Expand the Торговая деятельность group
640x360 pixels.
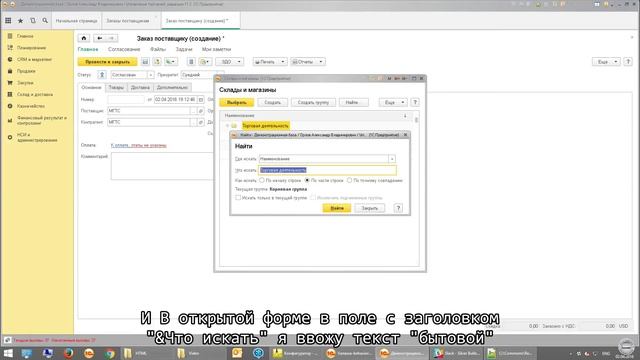coord(227,126)
